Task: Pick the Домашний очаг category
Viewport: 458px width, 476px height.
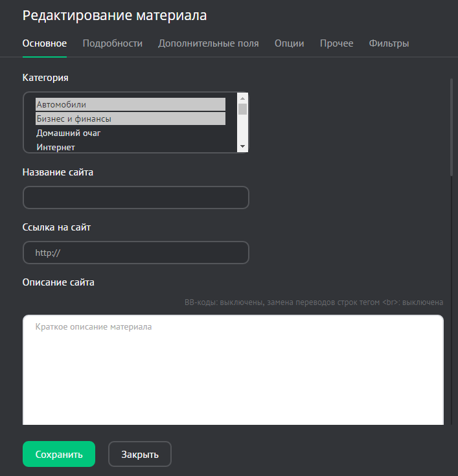Action: 130,133
